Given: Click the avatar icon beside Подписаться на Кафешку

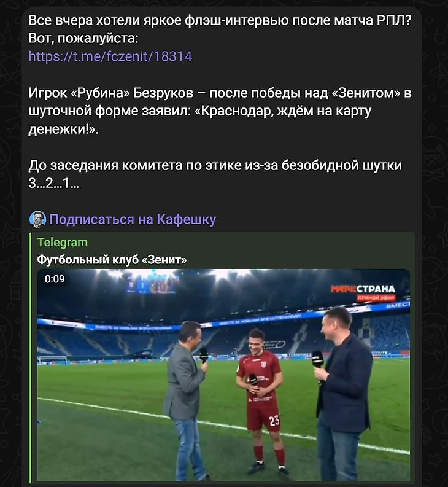Looking at the screenshot, I should point(38,219).
